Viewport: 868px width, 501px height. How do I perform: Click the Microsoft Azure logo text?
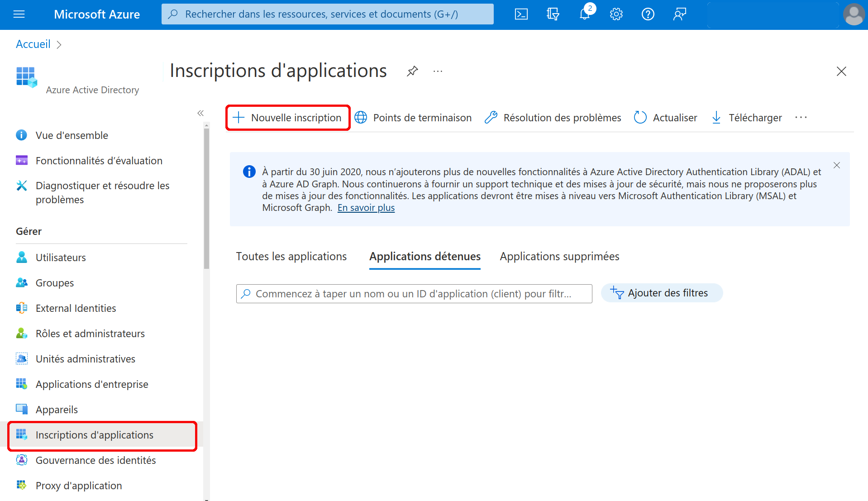pyautogui.click(x=97, y=14)
